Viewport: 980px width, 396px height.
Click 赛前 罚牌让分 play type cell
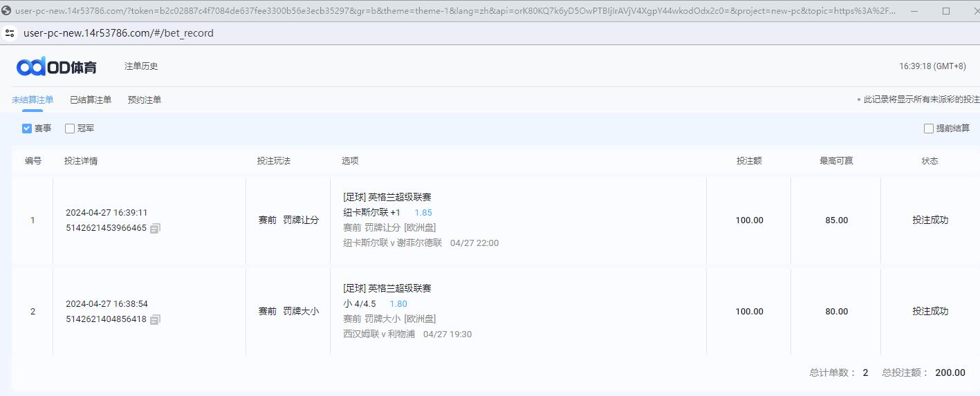click(x=288, y=220)
